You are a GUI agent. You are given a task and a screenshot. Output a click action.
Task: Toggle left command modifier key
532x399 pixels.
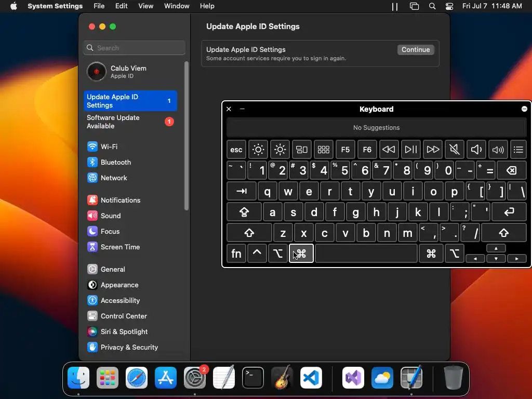(x=301, y=254)
